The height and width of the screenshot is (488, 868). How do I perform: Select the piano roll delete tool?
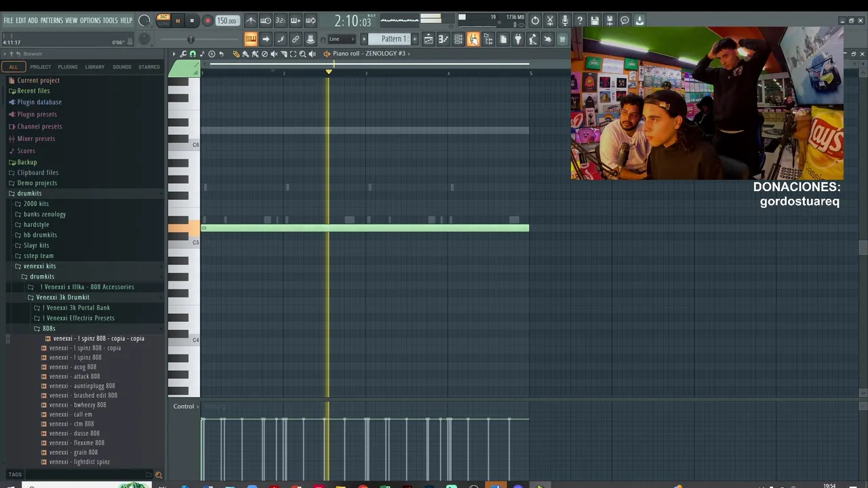pyautogui.click(x=264, y=54)
